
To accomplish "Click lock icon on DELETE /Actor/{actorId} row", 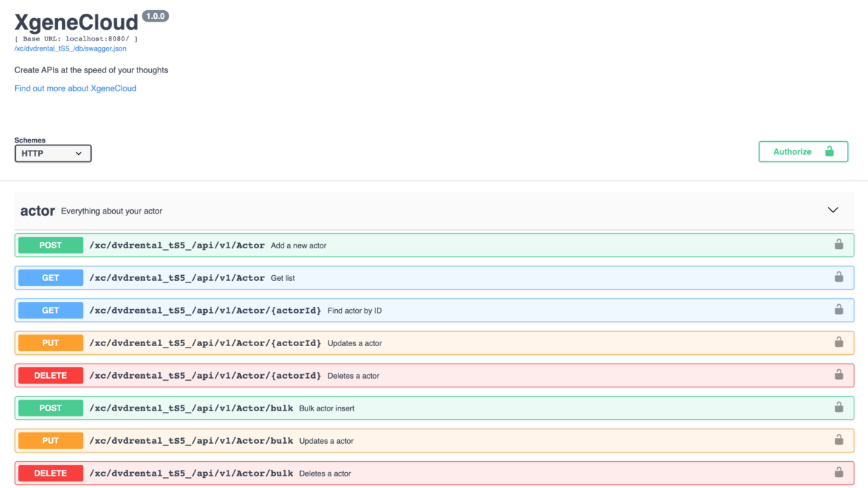I will coord(839,375).
